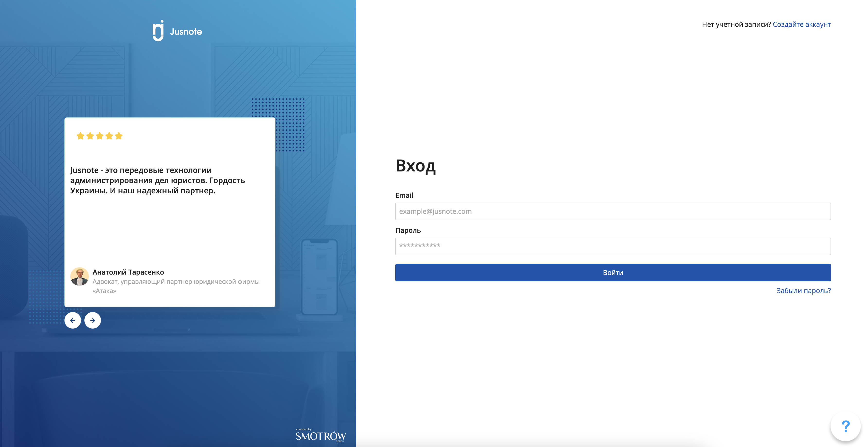
Task: Open the Забыли пароль? link
Action: (x=803, y=290)
